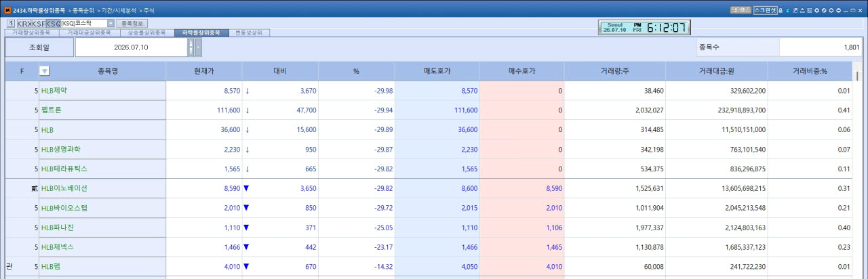The width and height of the screenshot is (868, 279).
Task: Click the Seoul world clock widget
Action: pyautogui.click(x=644, y=28)
